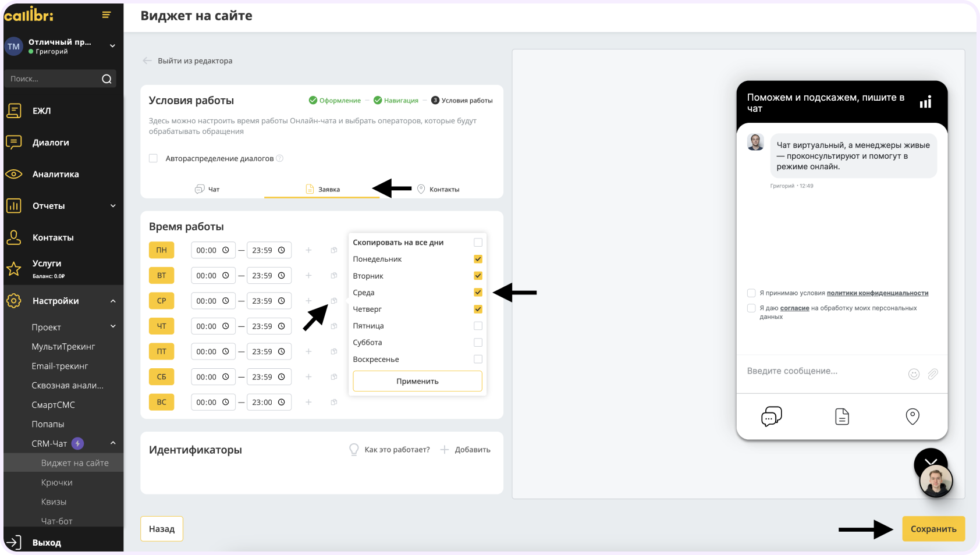
Task: Go to Оформление step
Action: (x=335, y=100)
